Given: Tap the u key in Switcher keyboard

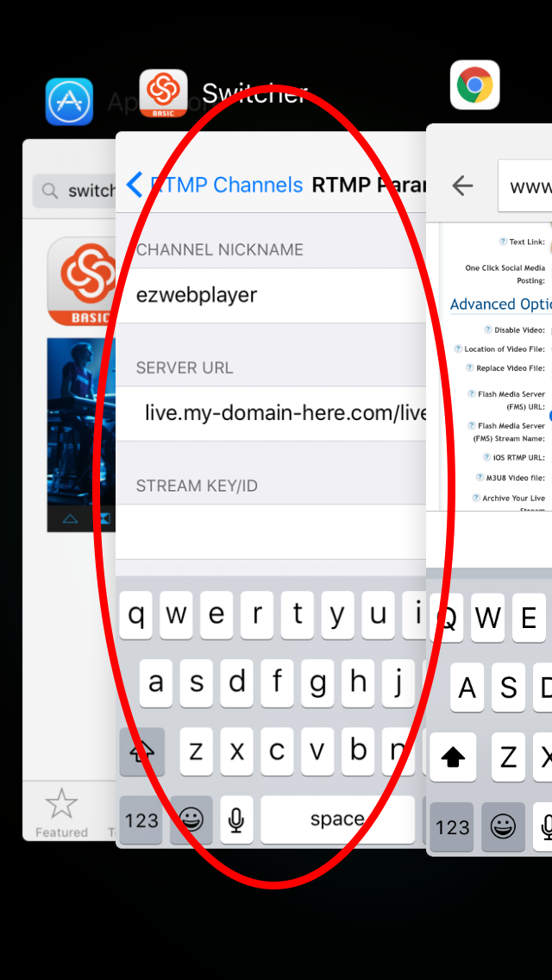Looking at the screenshot, I should tap(379, 616).
